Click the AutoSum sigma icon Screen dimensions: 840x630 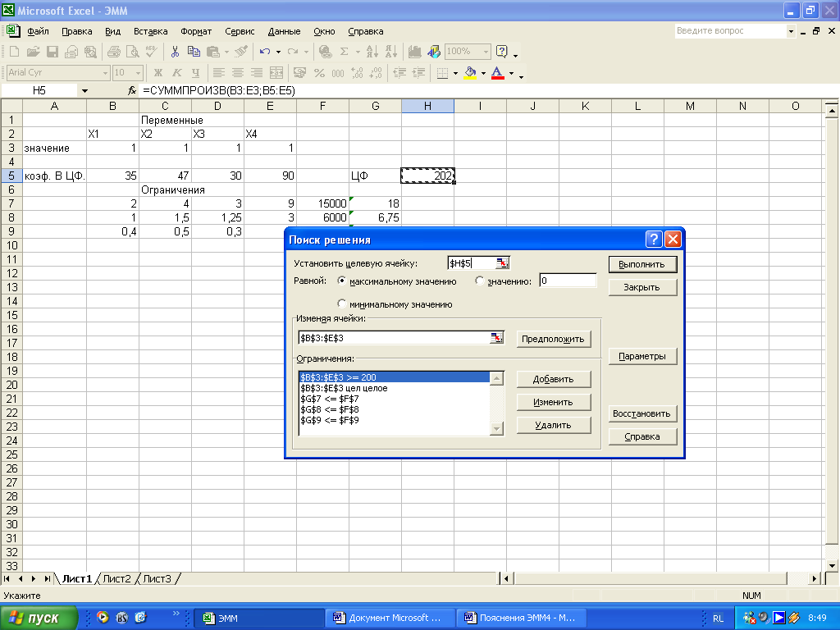[345, 52]
